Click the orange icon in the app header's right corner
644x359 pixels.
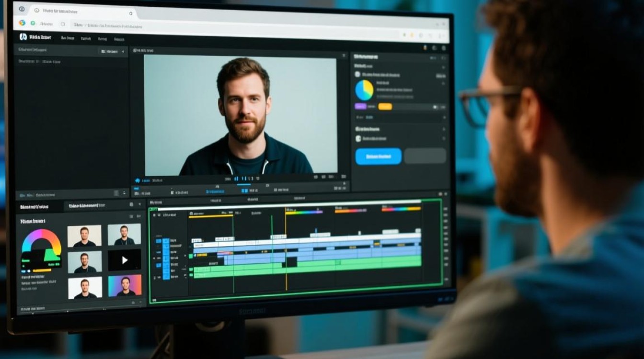(x=425, y=47)
